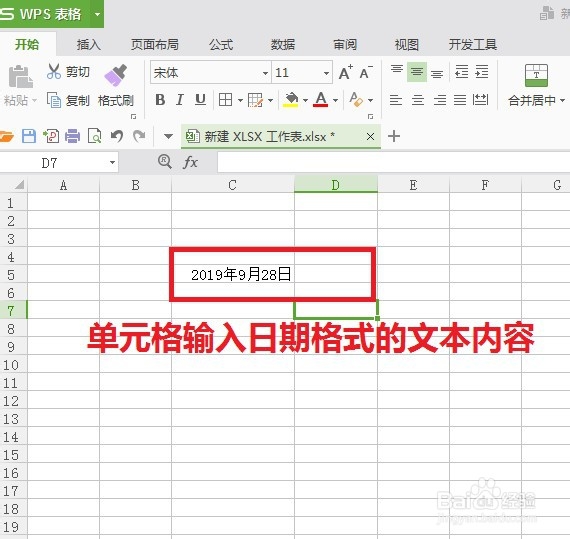The image size is (570, 539).
Task: Open the 公式 (Formulas) tab
Action: pos(221,45)
